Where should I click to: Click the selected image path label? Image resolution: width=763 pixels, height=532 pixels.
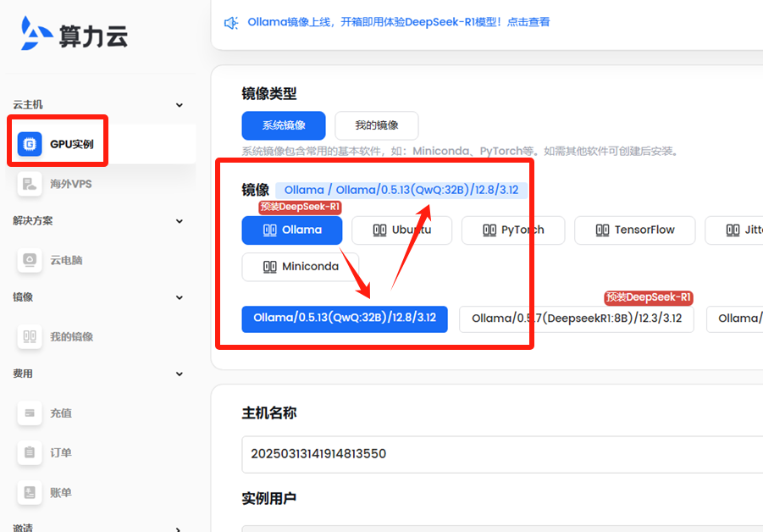[x=401, y=191]
